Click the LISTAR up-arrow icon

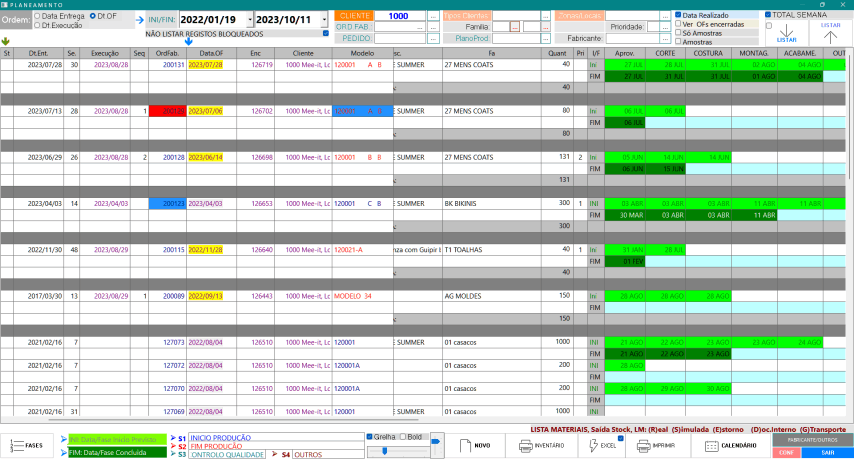pos(830,33)
